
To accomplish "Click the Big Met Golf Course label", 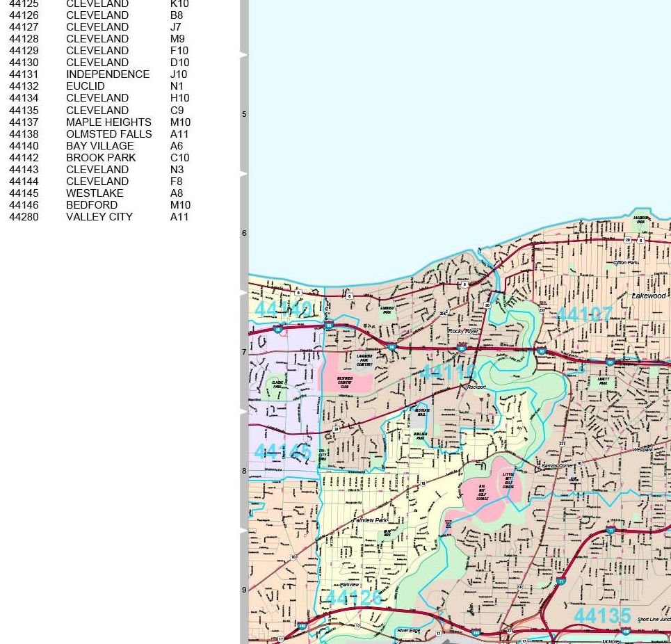I will (x=483, y=492).
